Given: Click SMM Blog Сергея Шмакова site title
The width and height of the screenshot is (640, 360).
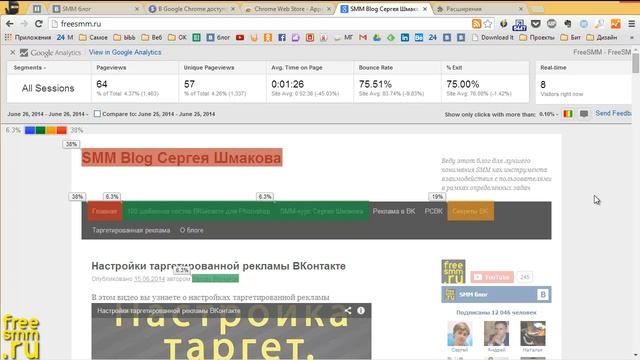Looking at the screenshot, I should click(x=182, y=158).
